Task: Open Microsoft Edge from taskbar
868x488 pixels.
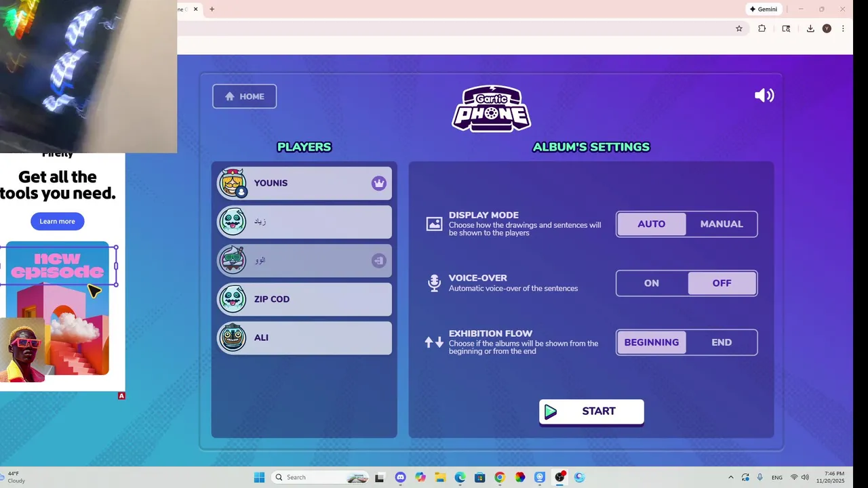Action: click(460, 477)
